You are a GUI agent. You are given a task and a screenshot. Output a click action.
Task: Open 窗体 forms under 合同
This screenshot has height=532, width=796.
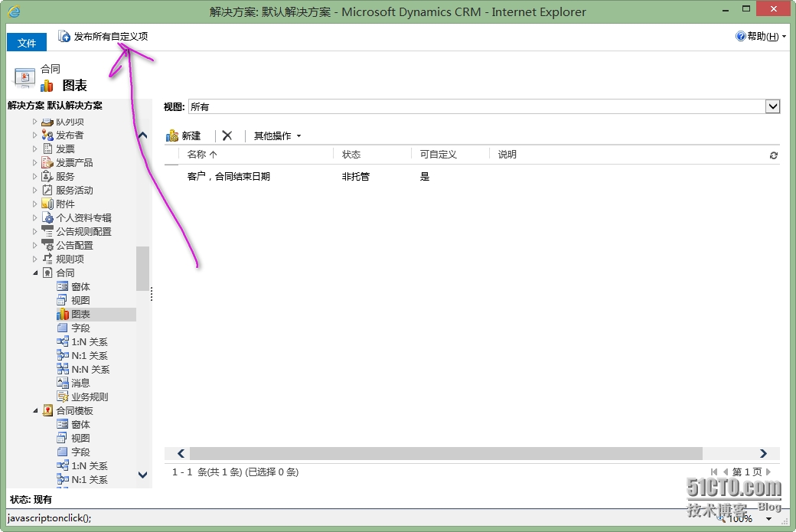point(73,286)
